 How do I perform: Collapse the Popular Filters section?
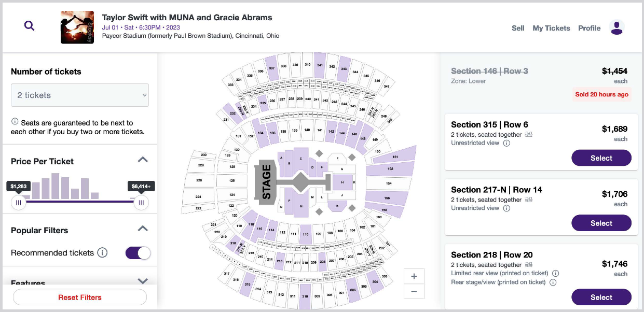143,229
